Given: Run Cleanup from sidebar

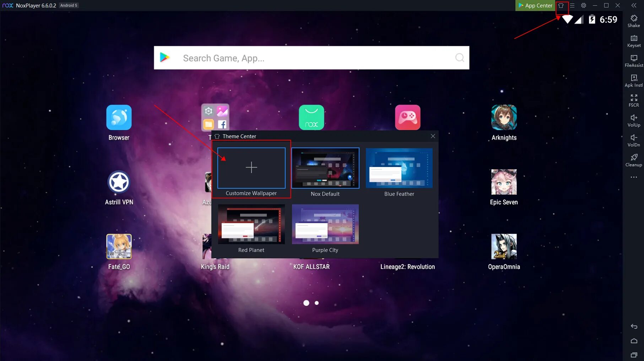Looking at the screenshot, I should pyautogui.click(x=634, y=160).
